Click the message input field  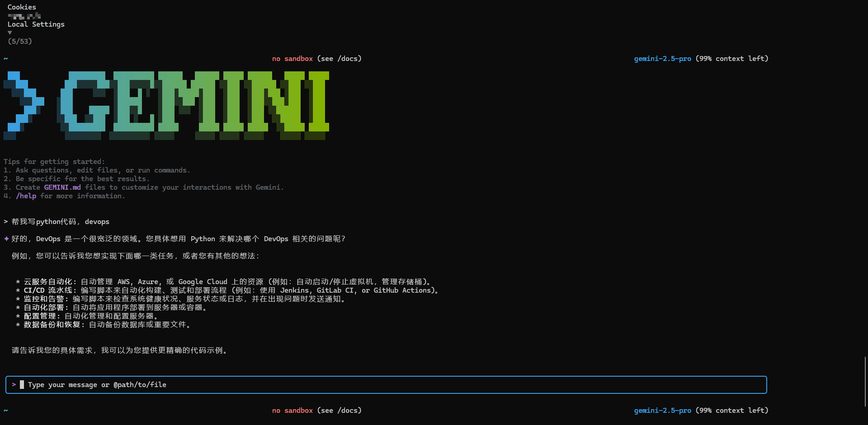[386, 385]
